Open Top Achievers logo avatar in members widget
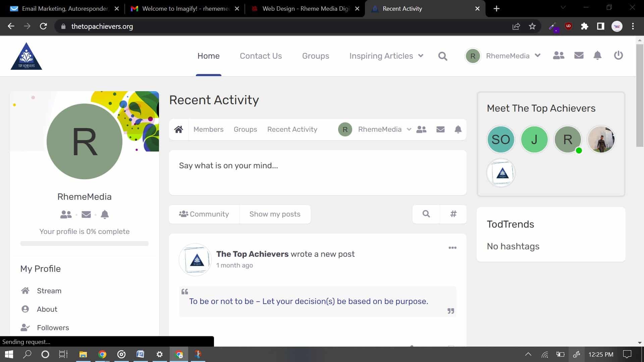The image size is (644, 362). point(500,173)
